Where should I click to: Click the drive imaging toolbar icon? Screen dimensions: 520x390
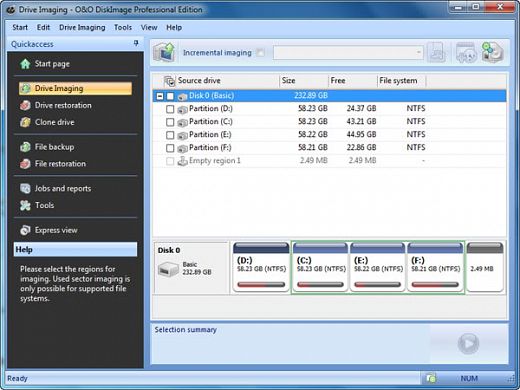coord(164,52)
